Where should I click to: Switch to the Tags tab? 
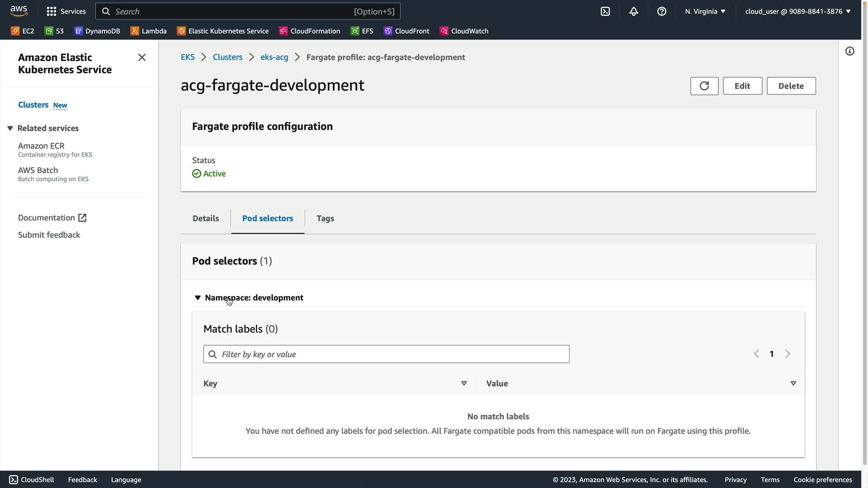[325, 218]
